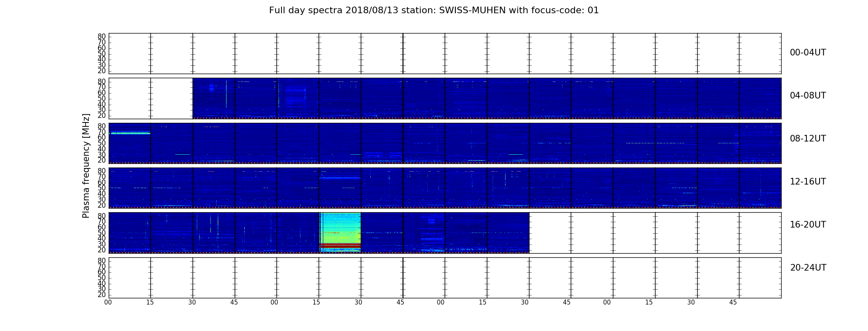This screenshot has width=868, height=331.
Task: Click the 70 MHz tick label of the 00-04UT panel
Action: click(102, 42)
